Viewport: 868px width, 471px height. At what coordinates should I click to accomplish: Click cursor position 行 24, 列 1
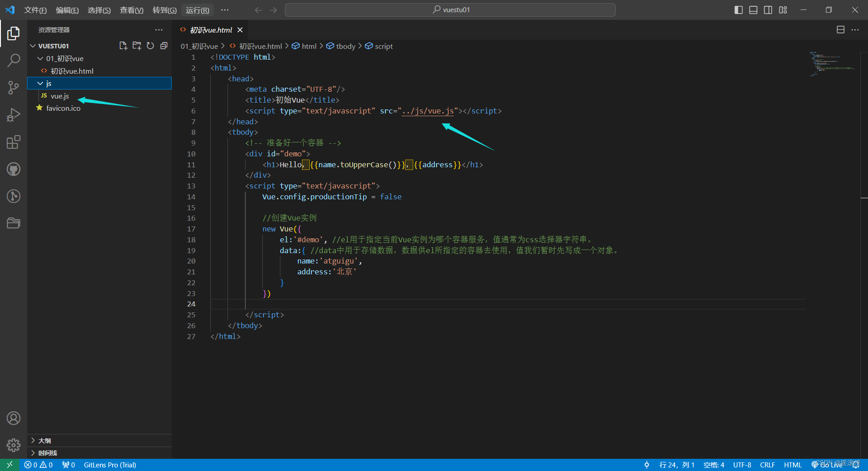click(677, 465)
